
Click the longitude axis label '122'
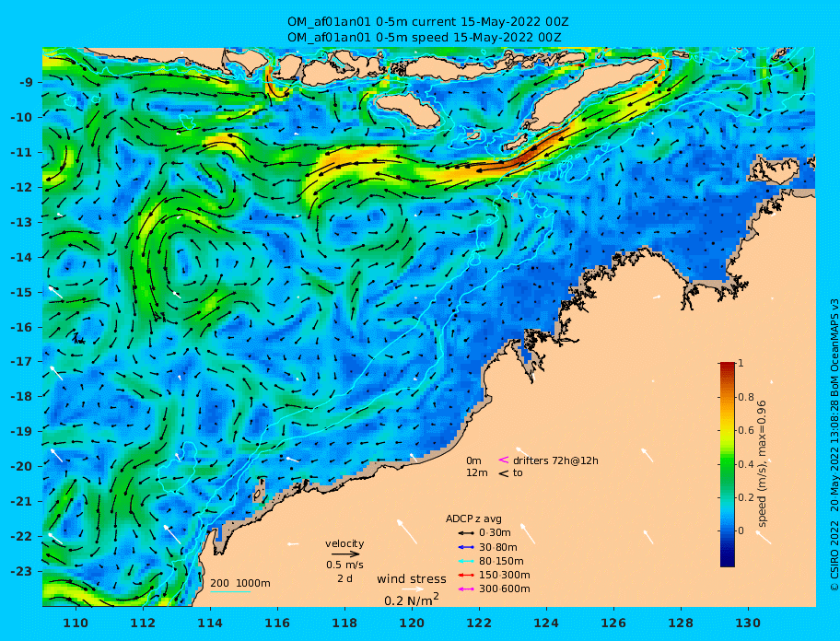point(479,623)
